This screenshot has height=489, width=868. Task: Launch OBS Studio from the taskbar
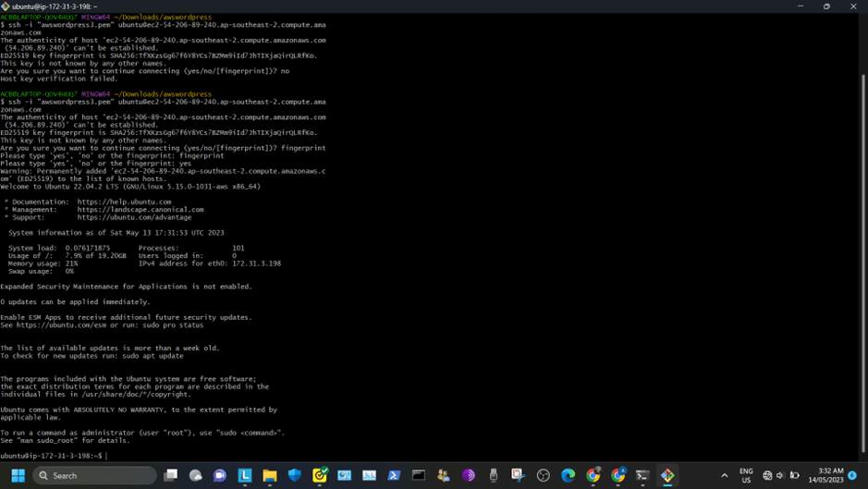click(543, 475)
